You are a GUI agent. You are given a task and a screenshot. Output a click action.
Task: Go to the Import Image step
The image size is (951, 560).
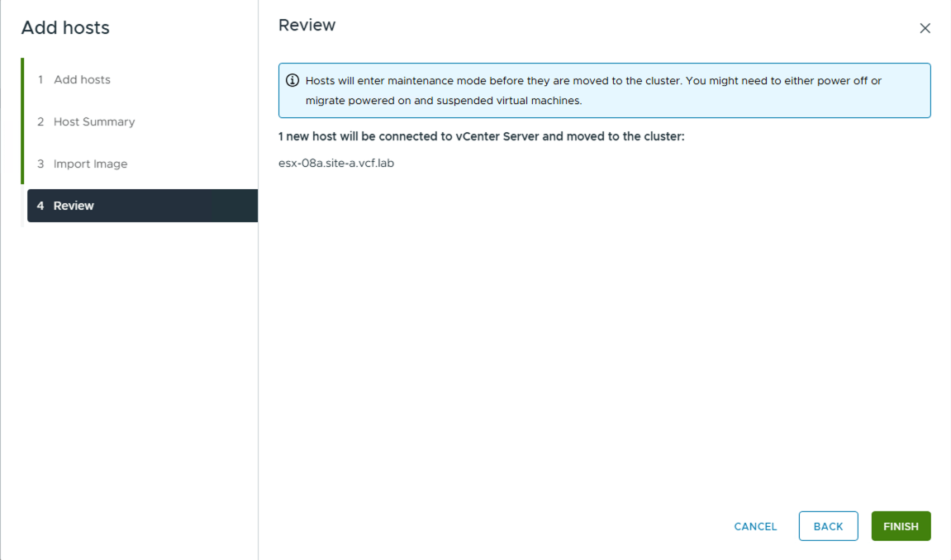91,164
